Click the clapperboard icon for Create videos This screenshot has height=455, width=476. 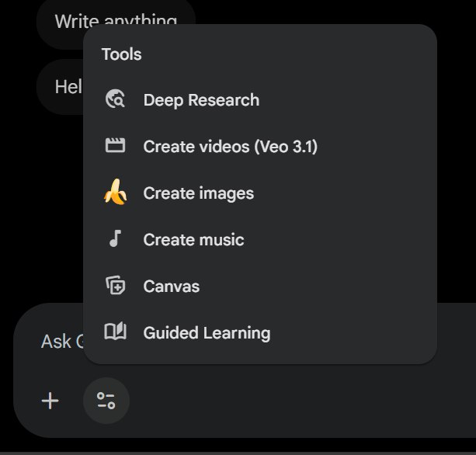(x=115, y=146)
